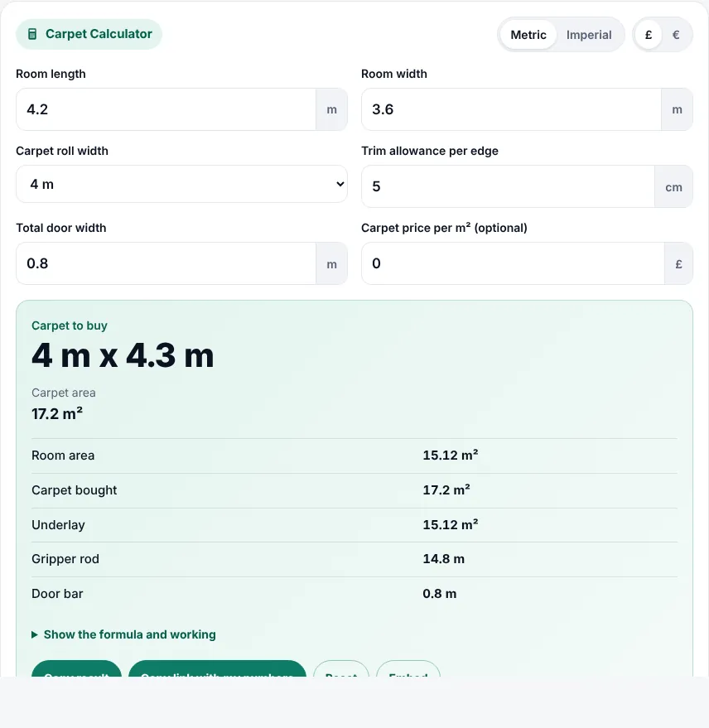Click the 'Carpet price per m² (optional)' label
709x728 pixels.
pos(444,228)
